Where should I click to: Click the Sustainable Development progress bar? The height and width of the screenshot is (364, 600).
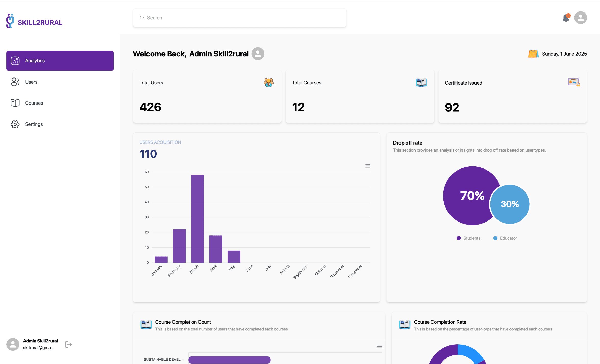(x=229, y=360)
